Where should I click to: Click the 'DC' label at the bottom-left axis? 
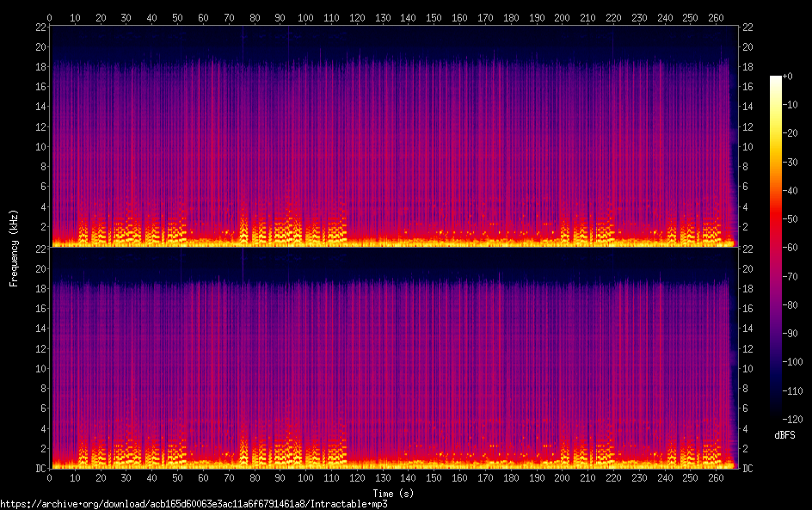pos(39,469)
